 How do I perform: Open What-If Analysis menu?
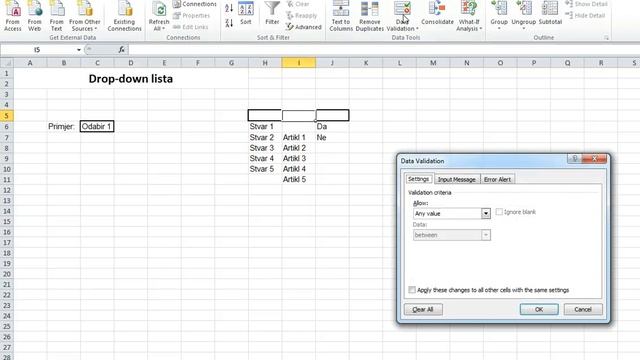469,16
